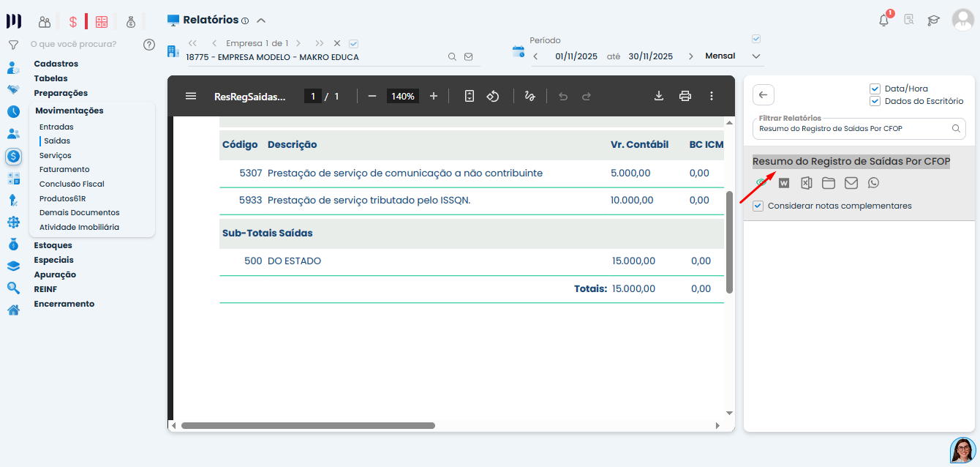
Task: Open the red calculator module icon
Action: point(102,21)
